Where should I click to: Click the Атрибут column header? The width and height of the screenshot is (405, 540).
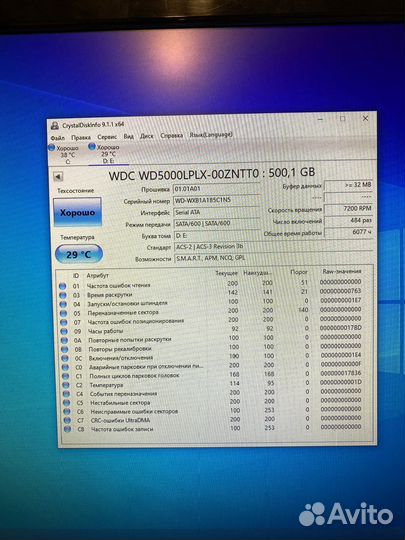[x=98, y=275]
